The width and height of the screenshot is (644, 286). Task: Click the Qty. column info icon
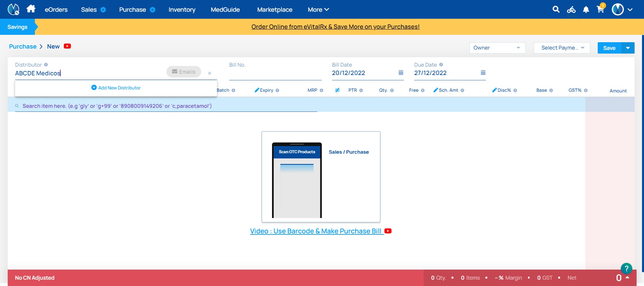click(392, 90)
